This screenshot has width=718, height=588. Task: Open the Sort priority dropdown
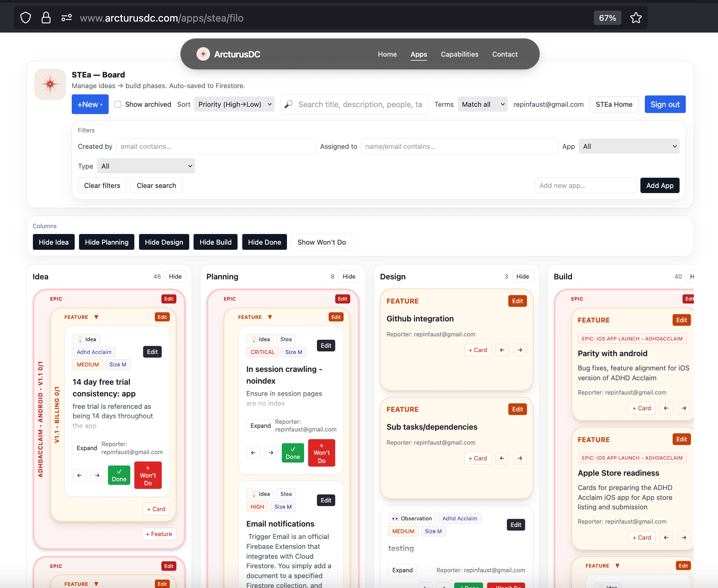click(x=234, y=105)
